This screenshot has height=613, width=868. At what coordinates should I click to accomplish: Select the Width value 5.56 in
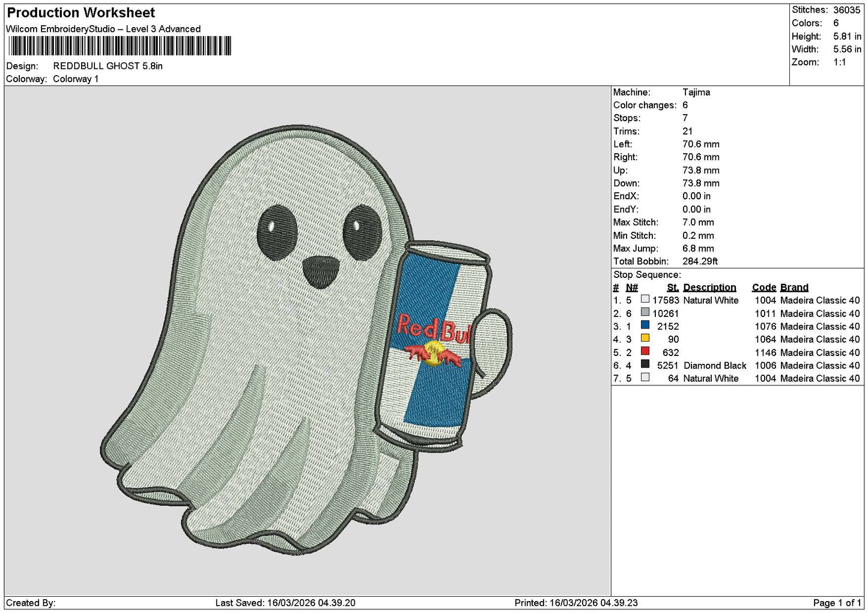847,49
